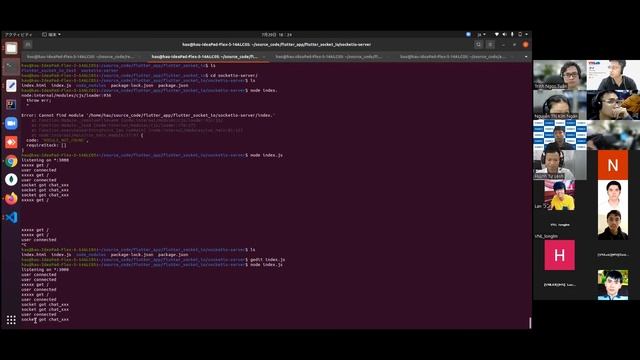Click the terminal scrollbar thumb

(x=530, y=322)
